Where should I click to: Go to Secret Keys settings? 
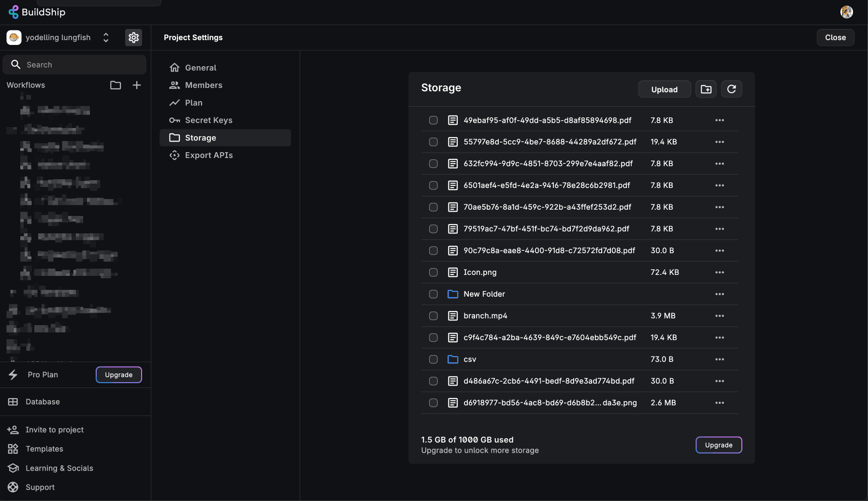(208, 120)
